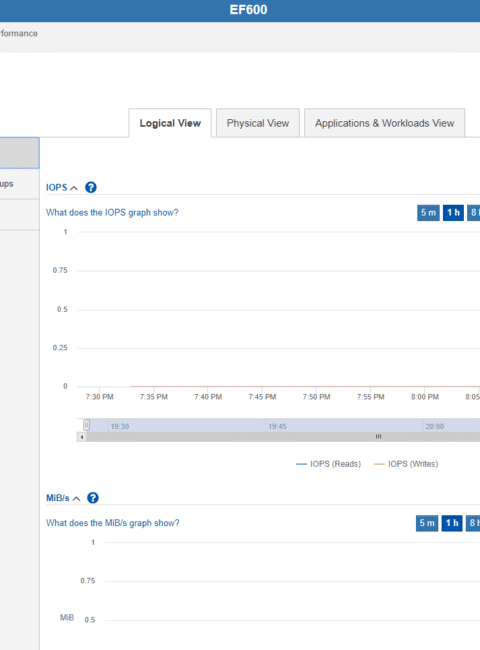Toggle the IOPS (Reads) legend series

point(328,464)
